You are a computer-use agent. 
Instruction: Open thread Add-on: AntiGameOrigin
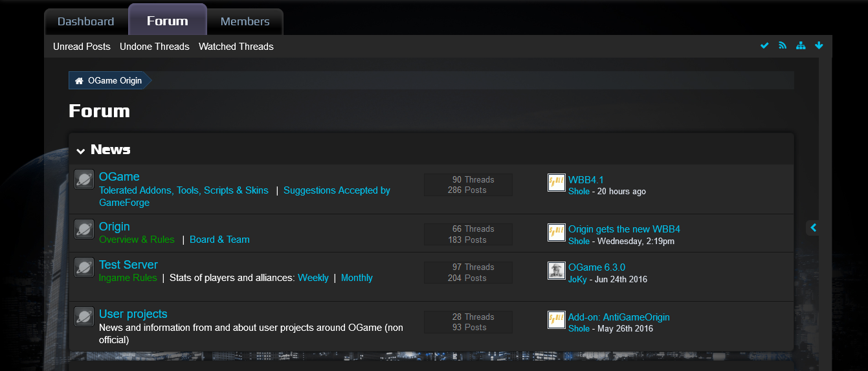(x=619, y=317)
